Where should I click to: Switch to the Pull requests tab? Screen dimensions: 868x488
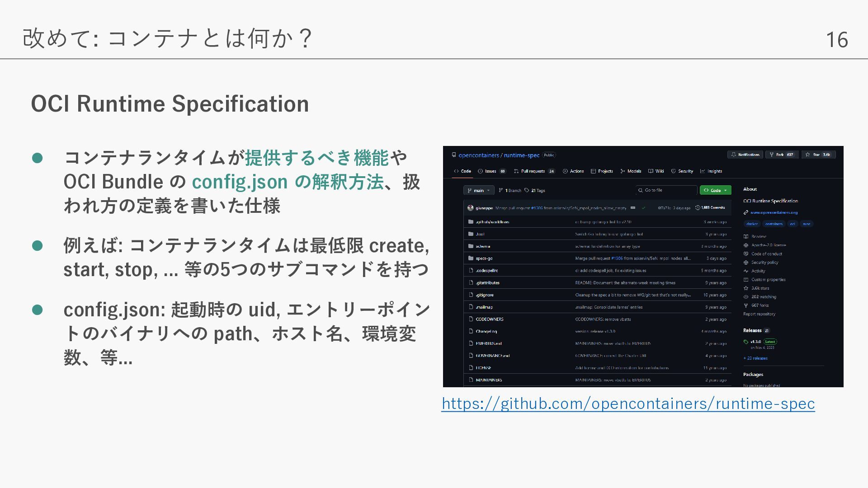click(x=533, y=171)
